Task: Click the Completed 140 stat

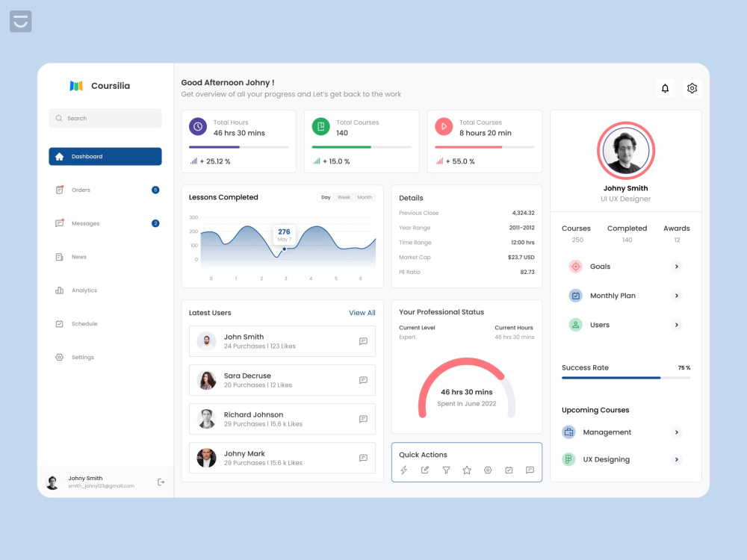Action: coord(627,234)
